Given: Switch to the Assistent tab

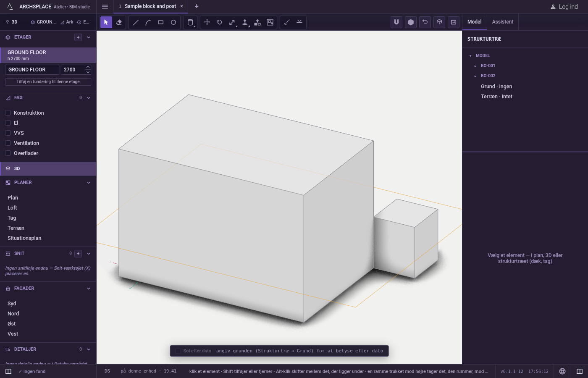Looking at the screenshot, I should pyautogui.click(x=503, y=22).
